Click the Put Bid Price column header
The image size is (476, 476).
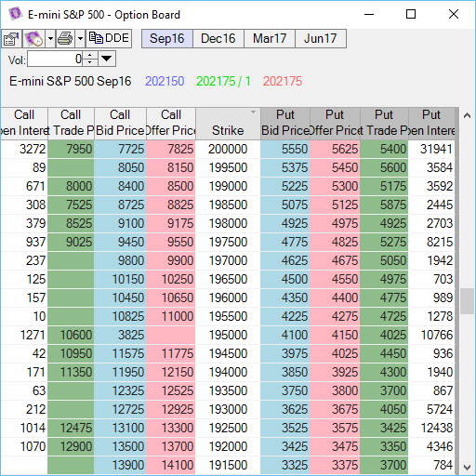coord(285,124)
